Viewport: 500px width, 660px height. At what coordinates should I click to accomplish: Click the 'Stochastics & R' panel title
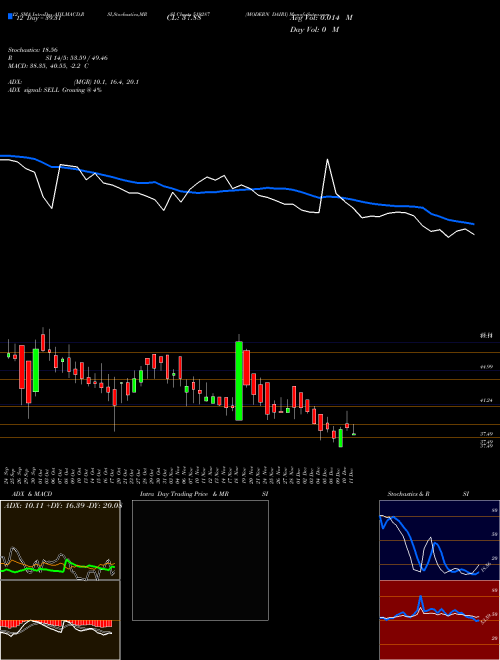click(408, 494)
